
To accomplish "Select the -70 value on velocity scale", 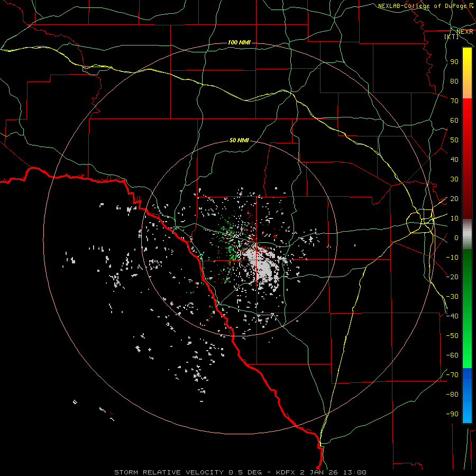I will pos(452,375).
